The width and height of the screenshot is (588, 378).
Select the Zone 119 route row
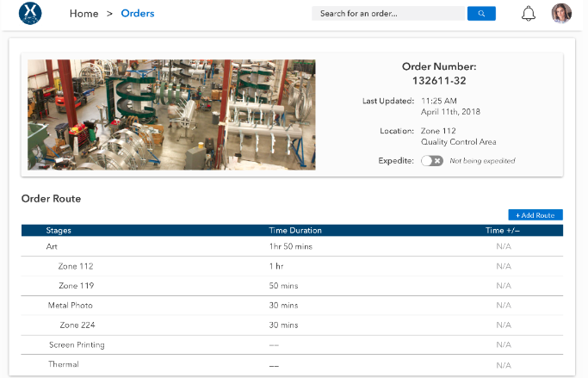point(292,286)
